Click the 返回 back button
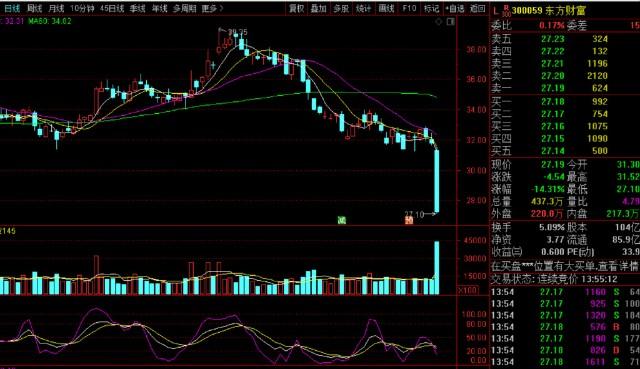 pyautogui.click(x=478, y=8)
